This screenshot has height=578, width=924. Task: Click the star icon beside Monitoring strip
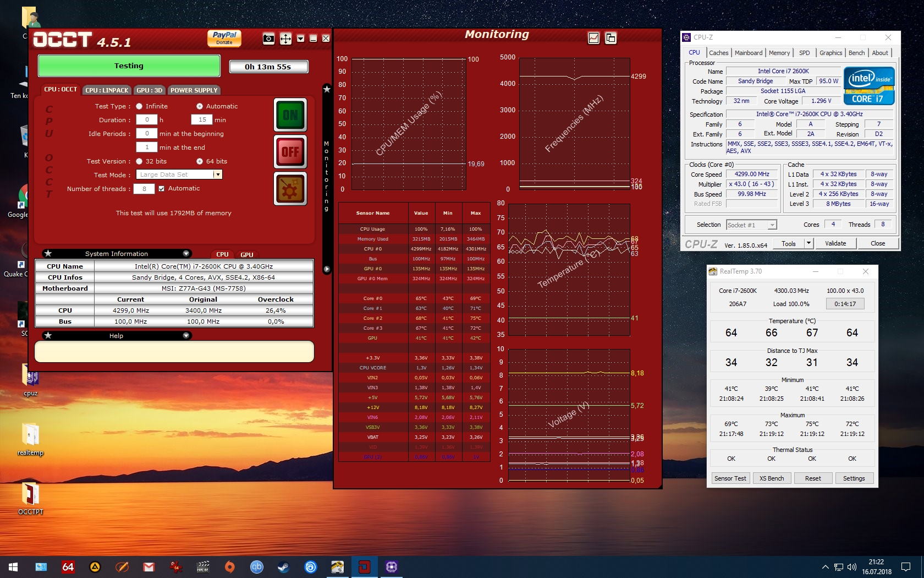coord(327,89)
